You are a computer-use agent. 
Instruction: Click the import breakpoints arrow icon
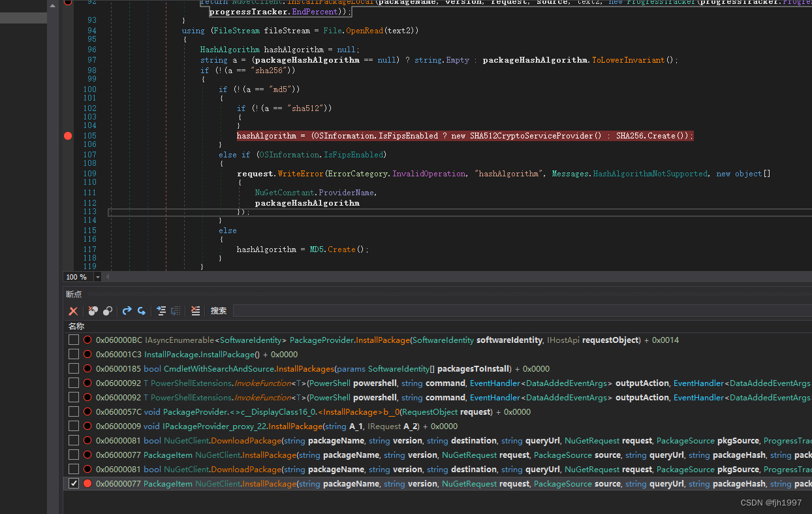pos(141,311)
